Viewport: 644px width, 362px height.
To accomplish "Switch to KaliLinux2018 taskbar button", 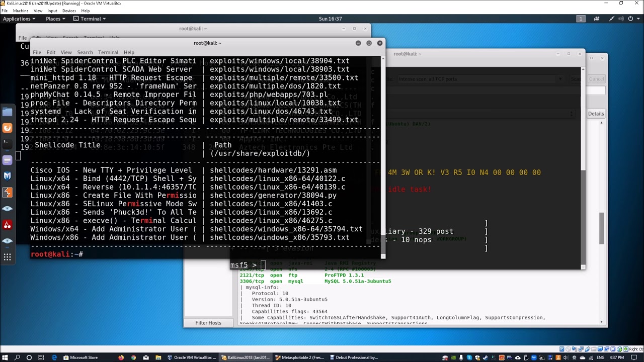I will point(246,357).
